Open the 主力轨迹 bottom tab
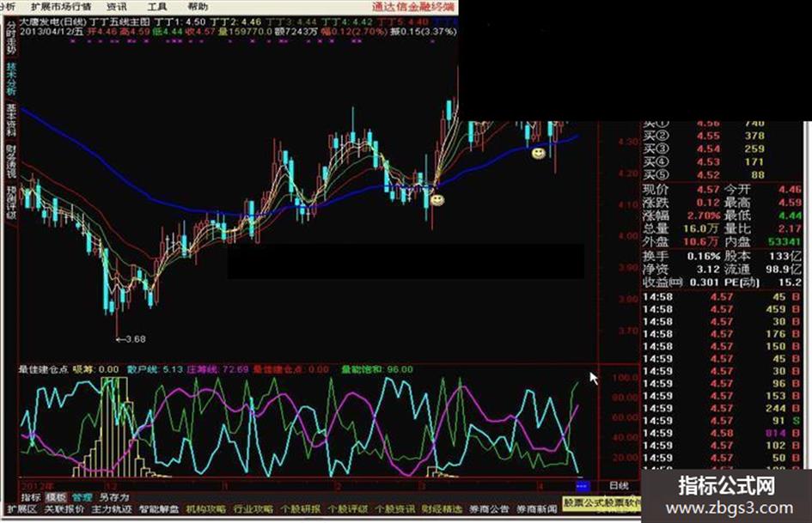 point(112,509)
